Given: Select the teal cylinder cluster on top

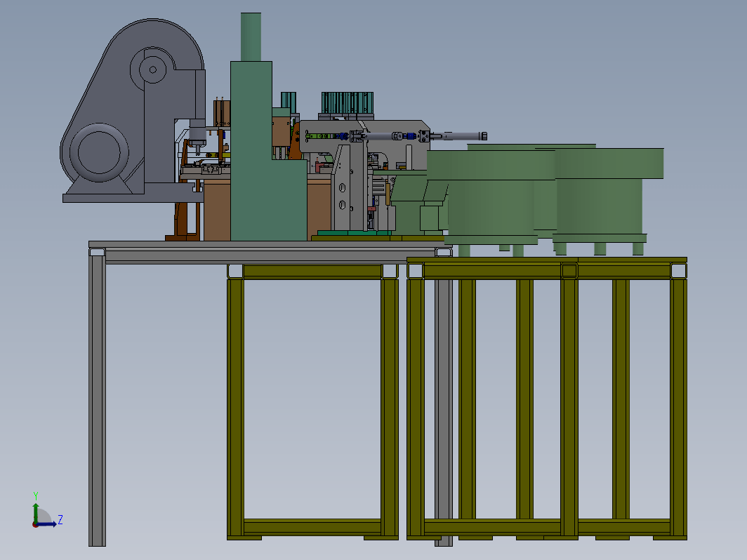Looking at the screenshot, I should [x=348, y=103].
